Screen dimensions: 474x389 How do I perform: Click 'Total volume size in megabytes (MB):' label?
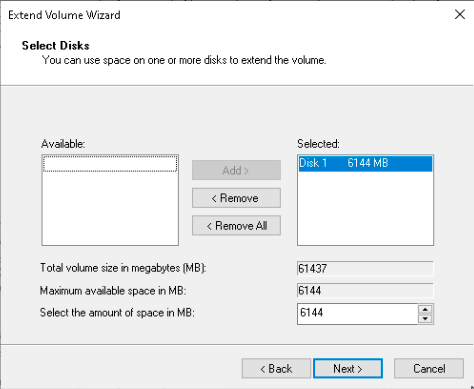coord(123,268)
